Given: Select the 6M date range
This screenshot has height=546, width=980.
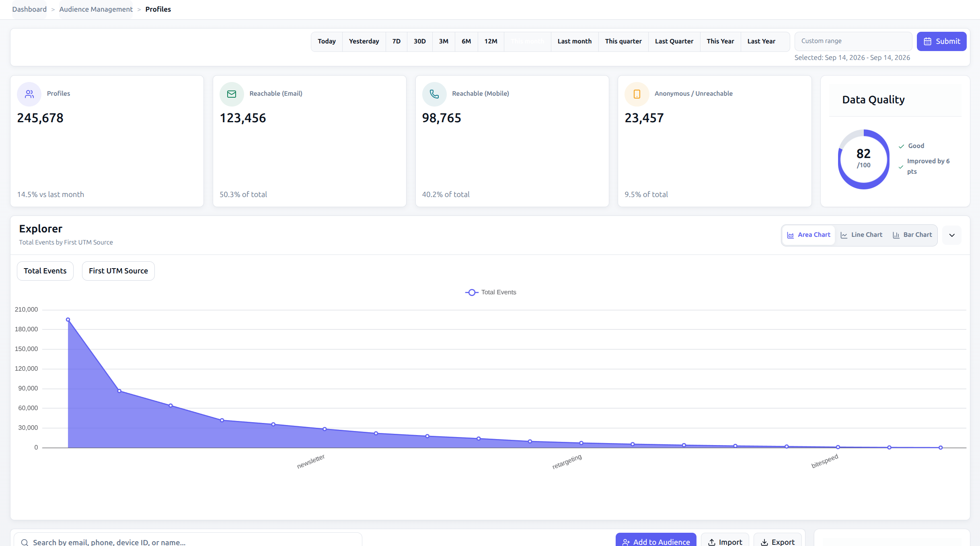Looking at the screenshot, I should click(x=466, y=41).
